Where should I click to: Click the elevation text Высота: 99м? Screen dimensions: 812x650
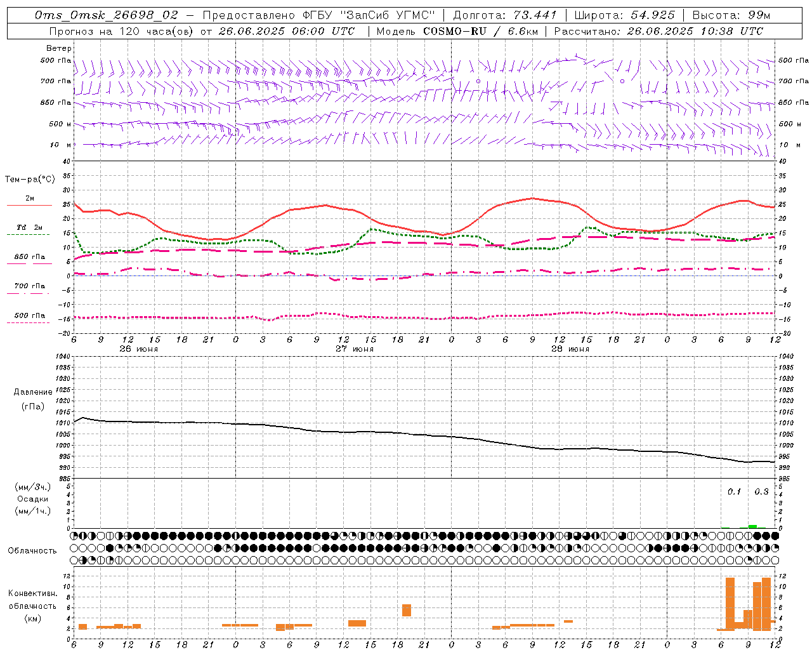(x=731, y=15)
